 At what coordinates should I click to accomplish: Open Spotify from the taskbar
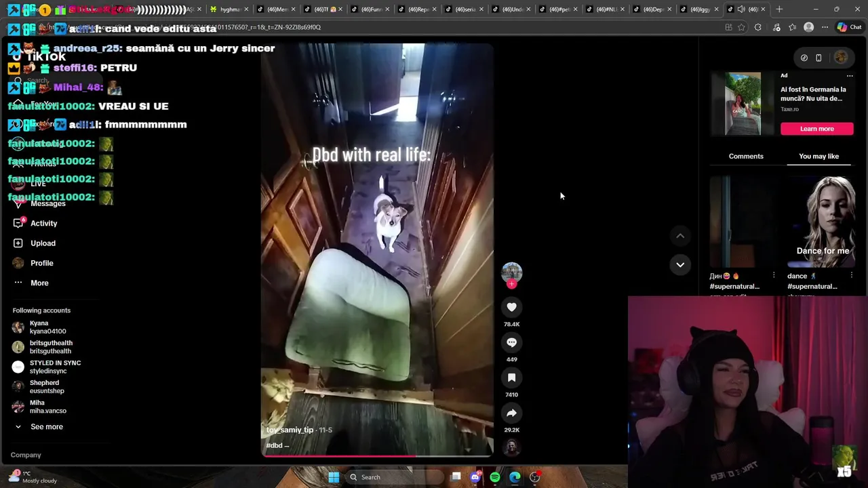pyautogui.click(x=495, y=477)
